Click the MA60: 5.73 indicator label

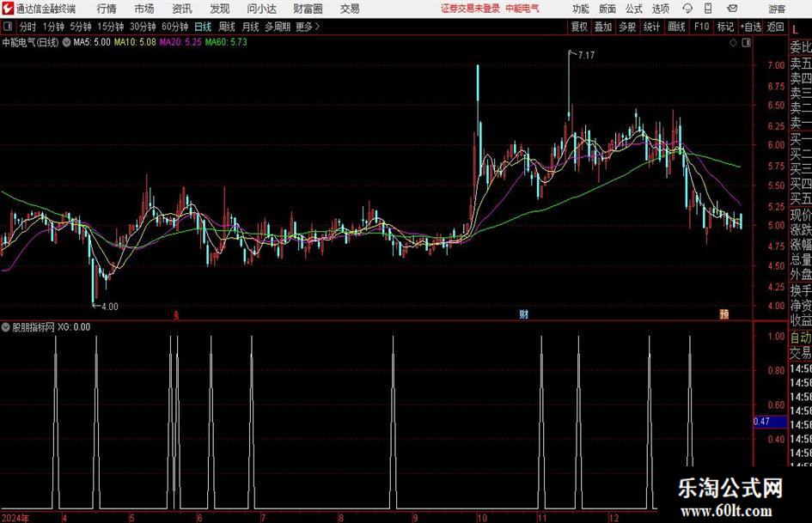(226, 42)
